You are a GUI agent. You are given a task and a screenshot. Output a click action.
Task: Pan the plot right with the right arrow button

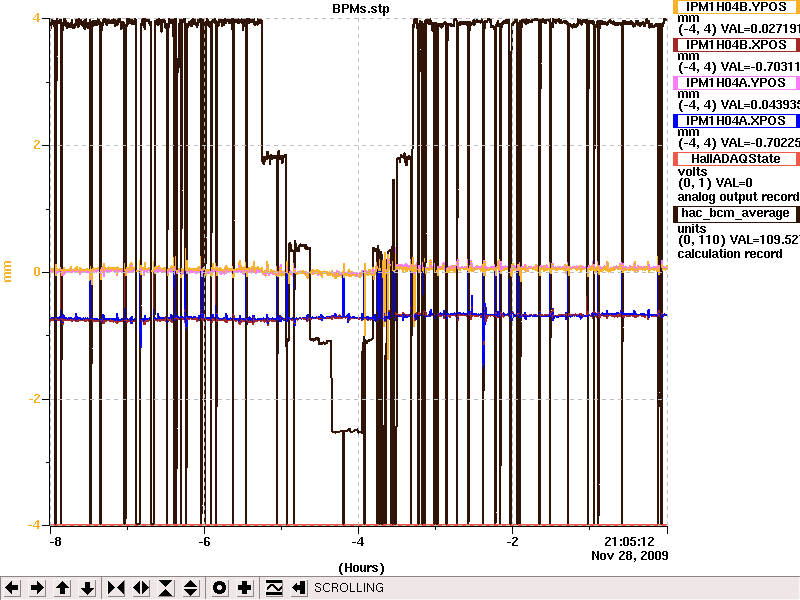click(x=37, y=588)
